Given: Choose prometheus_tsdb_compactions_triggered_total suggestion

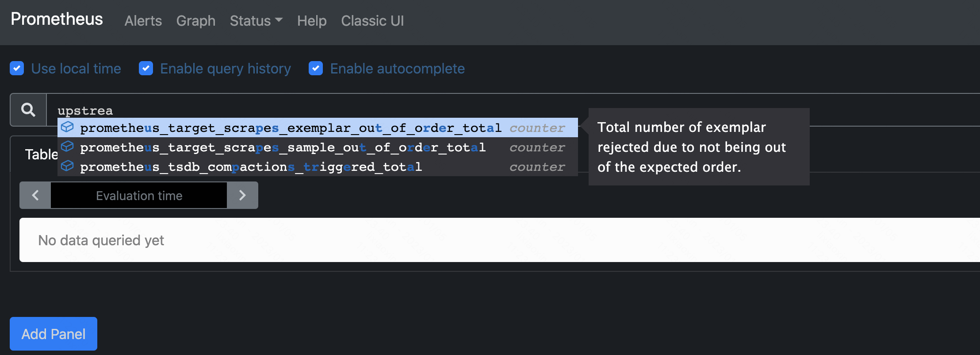Looking at the screenshot, I should [318, 166].
